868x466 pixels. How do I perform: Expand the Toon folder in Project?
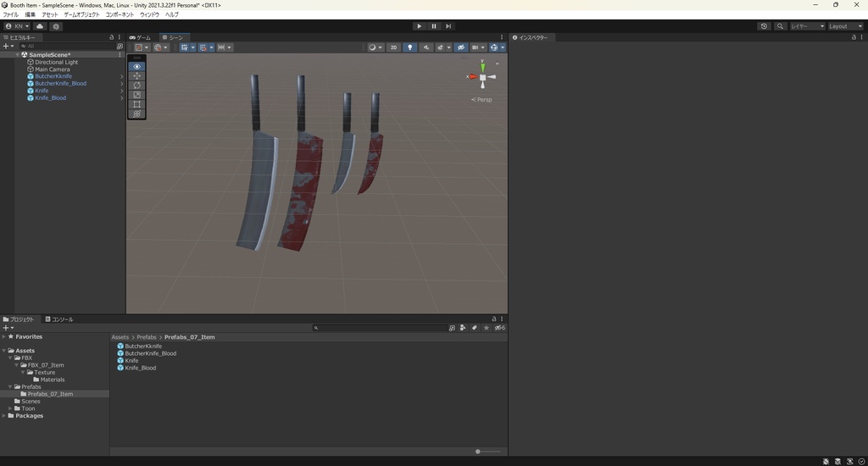(x=10, y=408)
